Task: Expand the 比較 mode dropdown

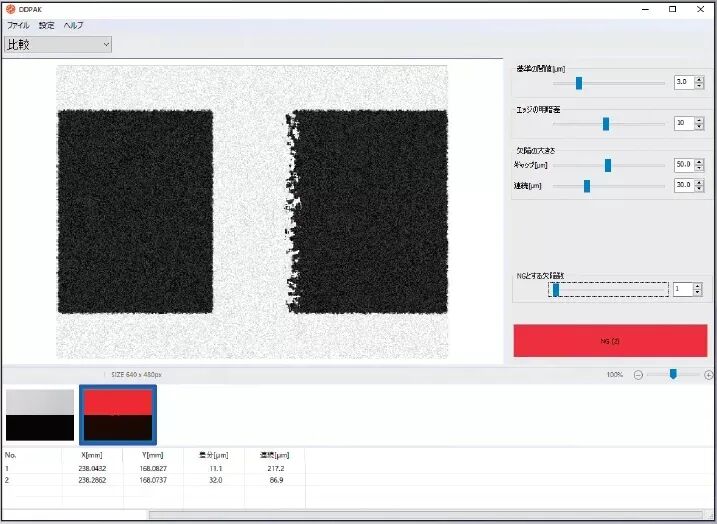Action: (x=58, y=44)
